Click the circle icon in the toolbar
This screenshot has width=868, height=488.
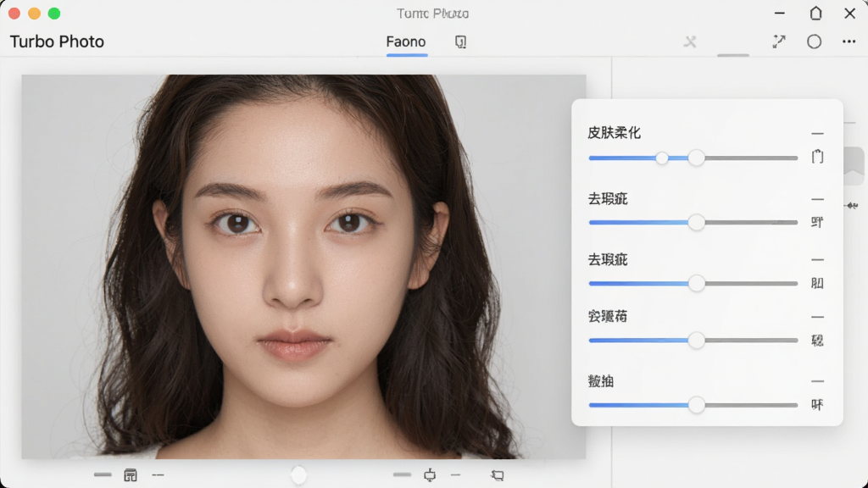[814, 42]
